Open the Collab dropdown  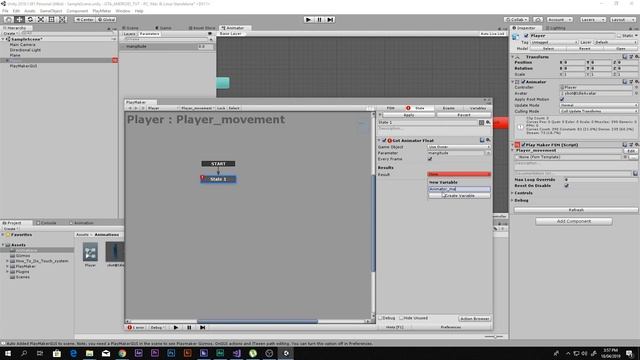point(516,20)
